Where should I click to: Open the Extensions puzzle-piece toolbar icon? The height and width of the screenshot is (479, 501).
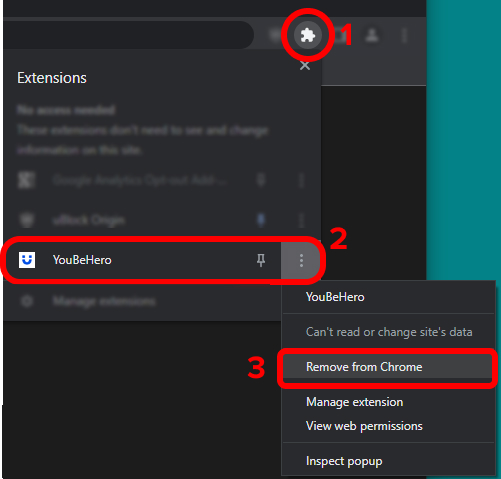pyautogui.click(x=308, y=35)
